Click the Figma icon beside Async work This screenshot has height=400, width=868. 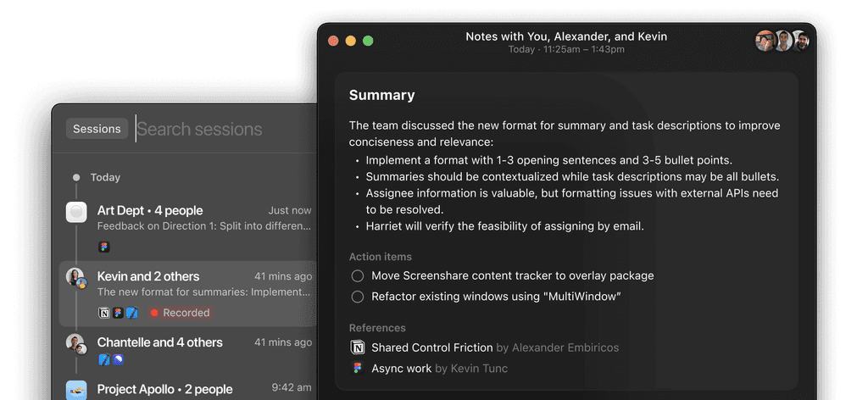(x=358, y=368)
